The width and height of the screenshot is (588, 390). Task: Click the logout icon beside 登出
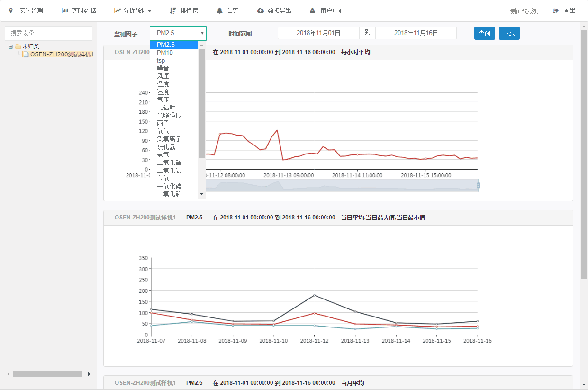tap(556, 10)
